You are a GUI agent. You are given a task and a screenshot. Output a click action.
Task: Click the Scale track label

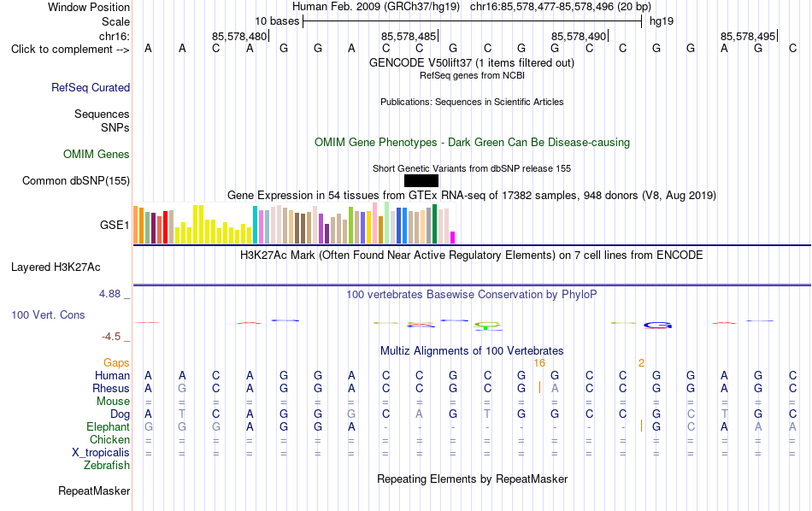pos(115,21)
